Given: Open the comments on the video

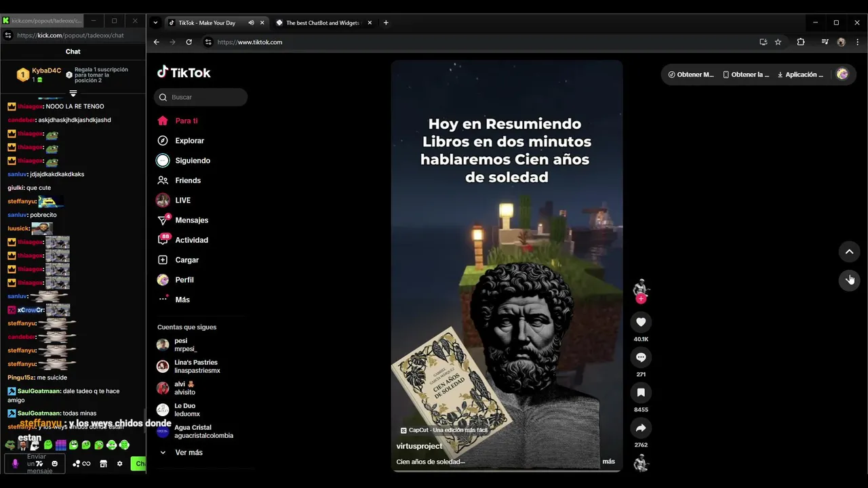Looking at the screenshot, I should pos(641,357).
